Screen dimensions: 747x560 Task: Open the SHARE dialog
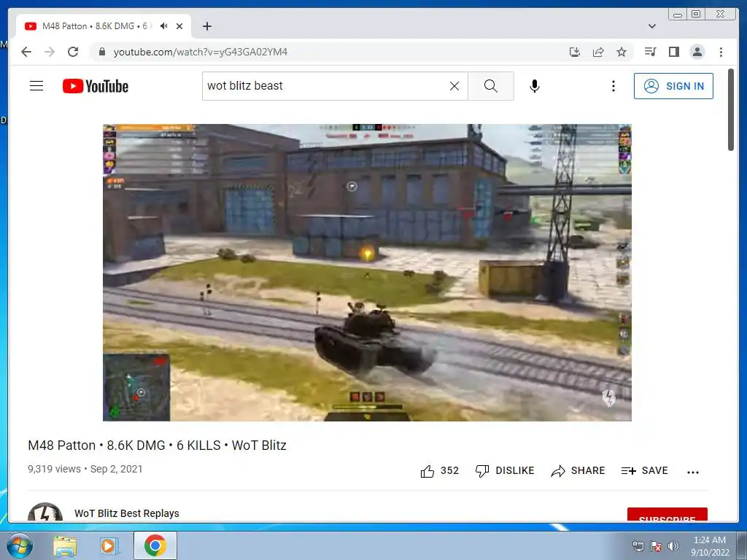tap(578, 470)
